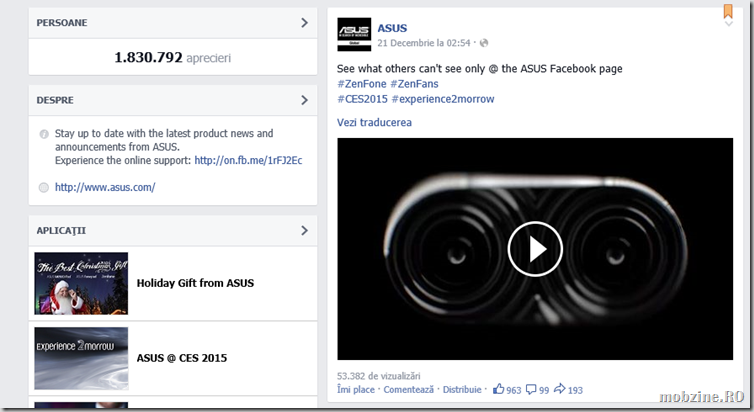Expand the PERSOANE section chevron
Screen dimensions: 754x412
(304, 23)
